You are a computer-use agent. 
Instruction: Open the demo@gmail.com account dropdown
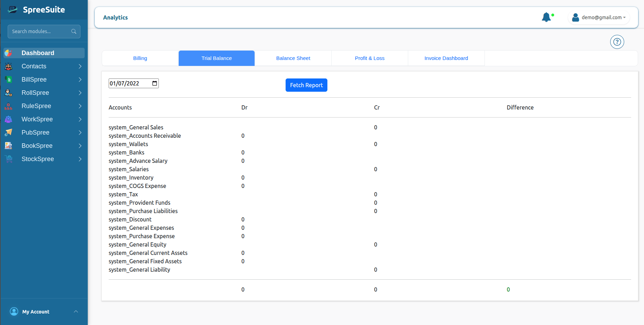[599, 17]
